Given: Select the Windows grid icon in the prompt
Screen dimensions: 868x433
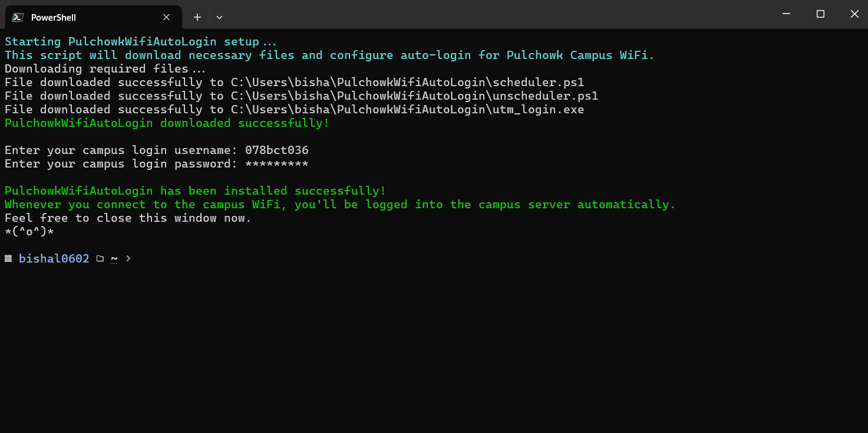Looking at the screenshot, I should [x=8, y=258].
